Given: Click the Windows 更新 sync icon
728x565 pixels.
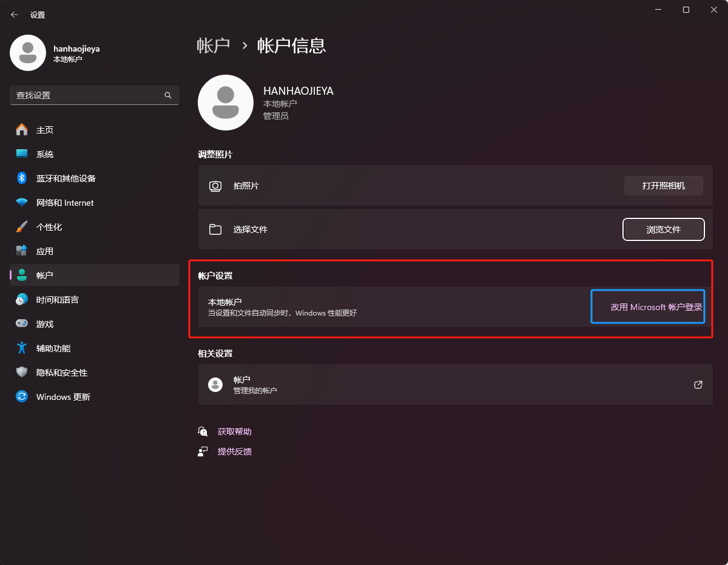Looking at the screenshot, I should [22, 397].
